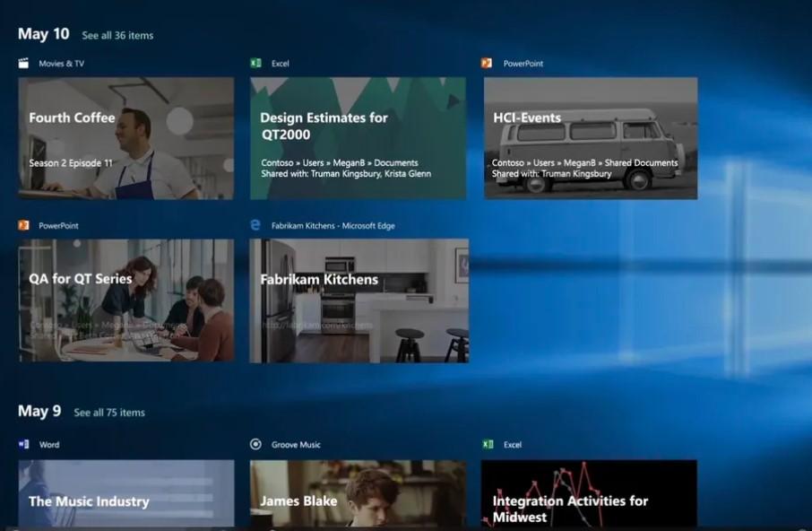The image size is (812, 531).
Task: Open the Design Estimates for QT2000 card
Action: pyautogui.click(x=358, y=138)
